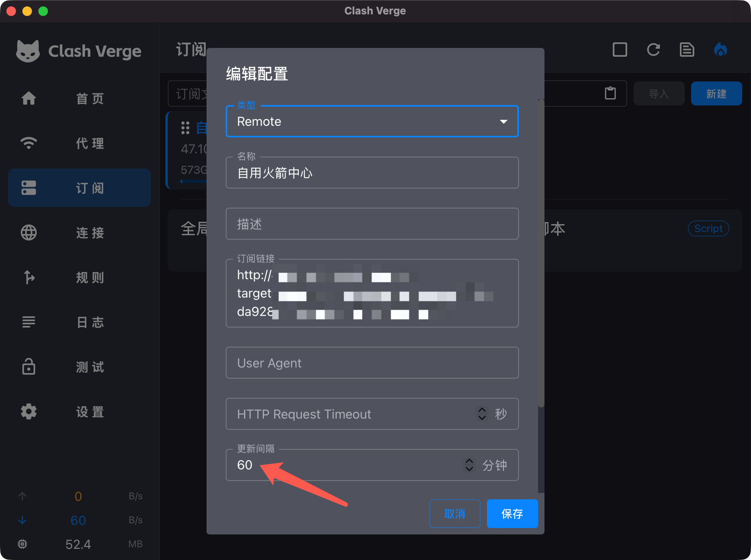
Task: Click the square window icon in toolbar
Action: coord(620,50)
